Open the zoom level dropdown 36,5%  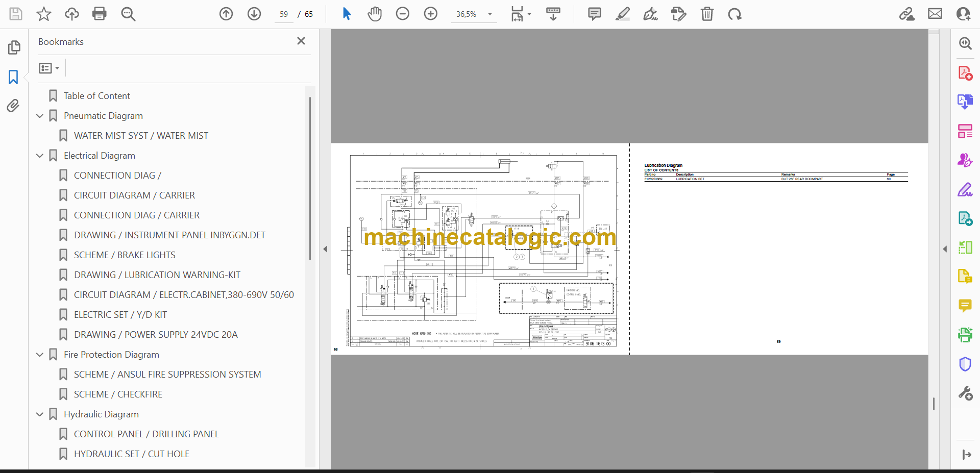coord(474,14)
